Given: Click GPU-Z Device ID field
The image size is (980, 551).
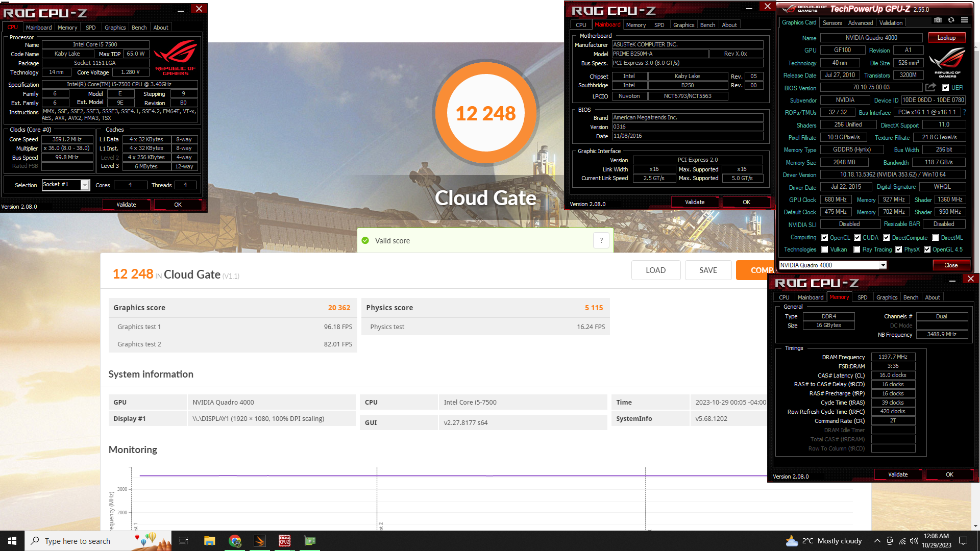Looking at the screenshot, I should point(933,100).
